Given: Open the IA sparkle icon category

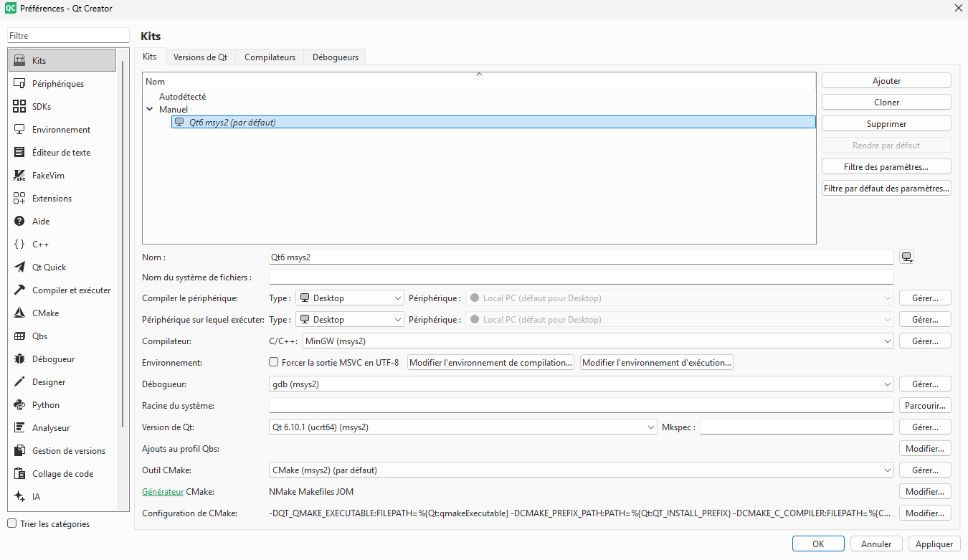Looking at the screenshot, I should (19, 497).
